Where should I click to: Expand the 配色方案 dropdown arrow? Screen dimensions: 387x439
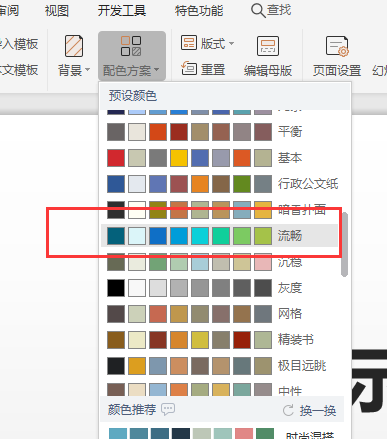[x=157, y=70]
